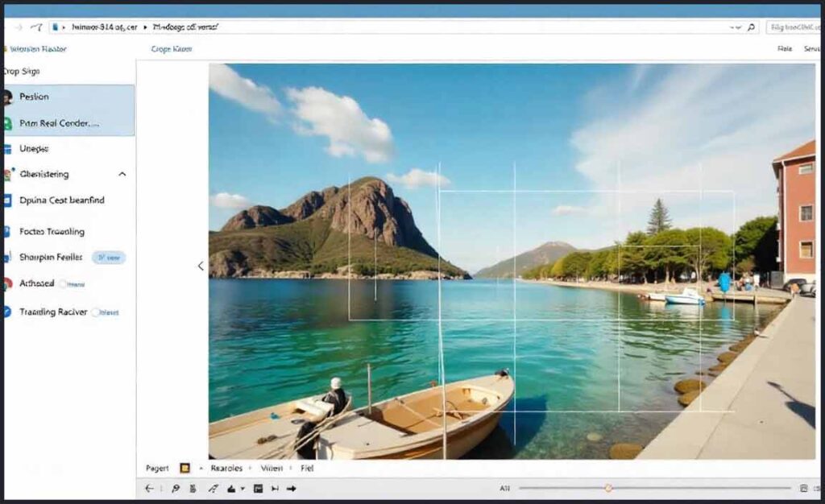Collapse the Ghenistering section in the sidebar
The width and height of the screenshot is (825, 504).
[x=122, y=174]
